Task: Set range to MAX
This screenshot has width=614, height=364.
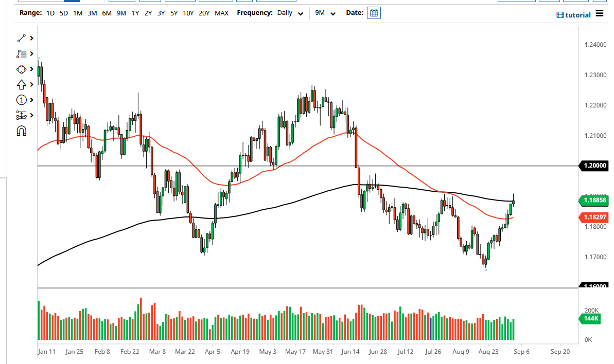Action: click(x=222, y=13)
